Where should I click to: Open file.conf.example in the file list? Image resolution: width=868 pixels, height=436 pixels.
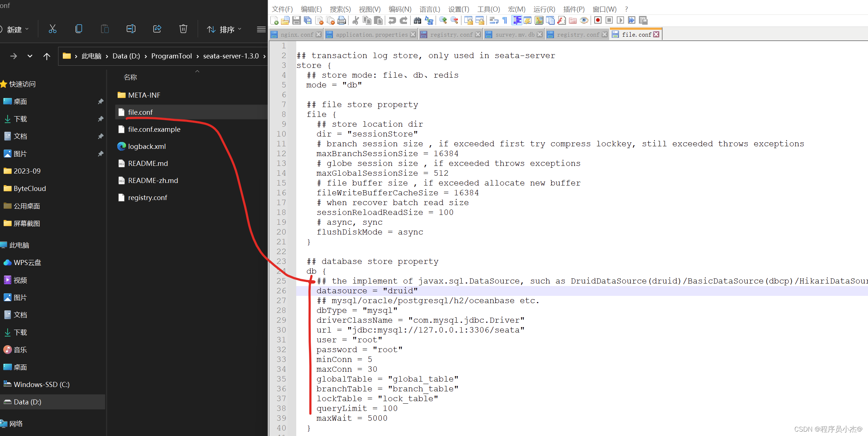(154, 129)
